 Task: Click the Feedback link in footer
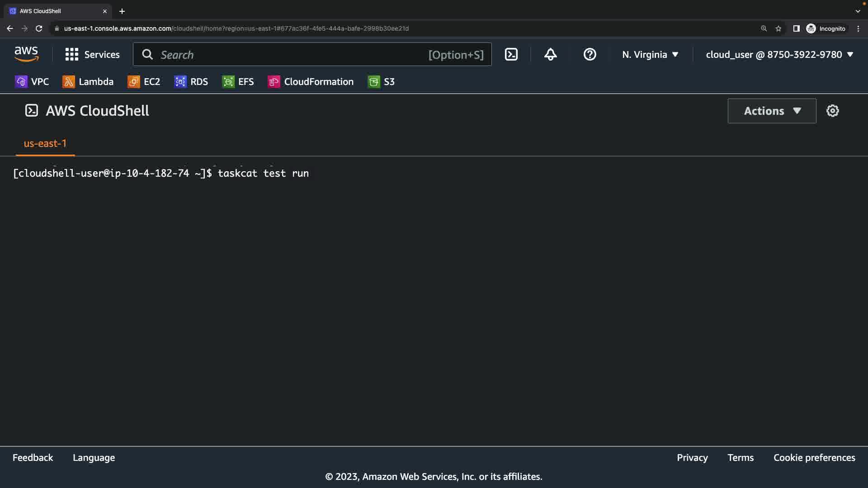(33, 458)
